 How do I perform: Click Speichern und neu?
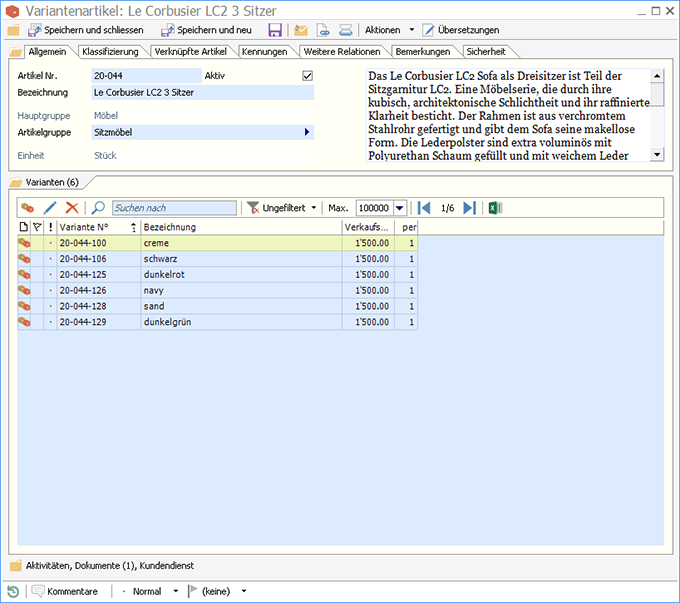[x=206, y=30]
